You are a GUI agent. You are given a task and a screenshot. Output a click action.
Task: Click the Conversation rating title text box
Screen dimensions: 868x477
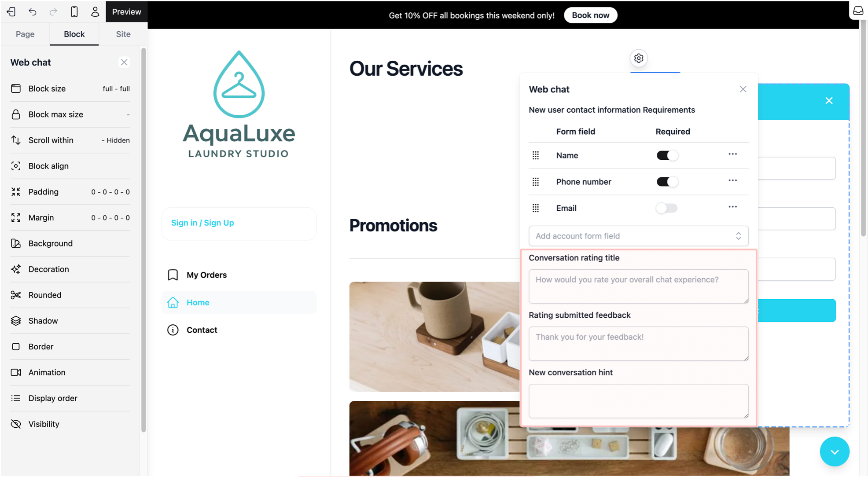tap(638, 286)
